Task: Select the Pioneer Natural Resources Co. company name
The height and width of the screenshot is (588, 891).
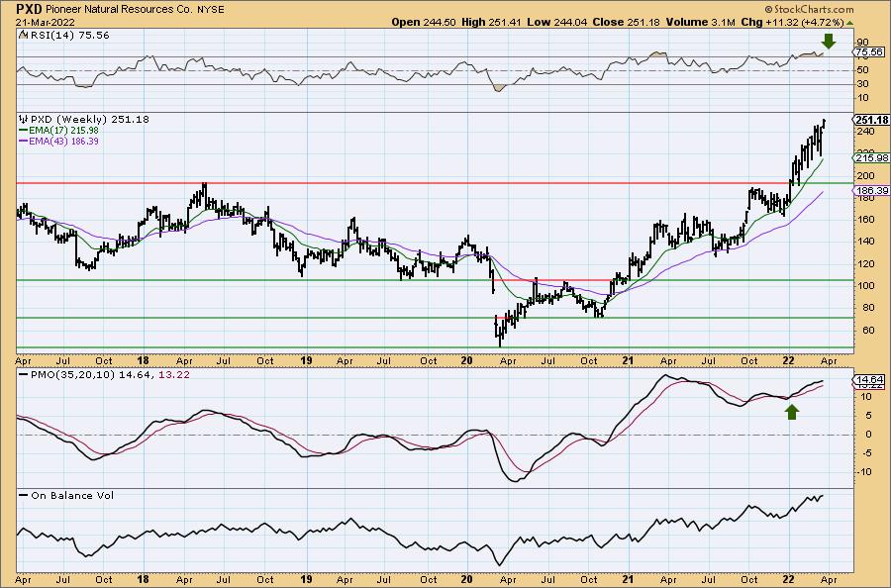Action: (x=117, y=10)
